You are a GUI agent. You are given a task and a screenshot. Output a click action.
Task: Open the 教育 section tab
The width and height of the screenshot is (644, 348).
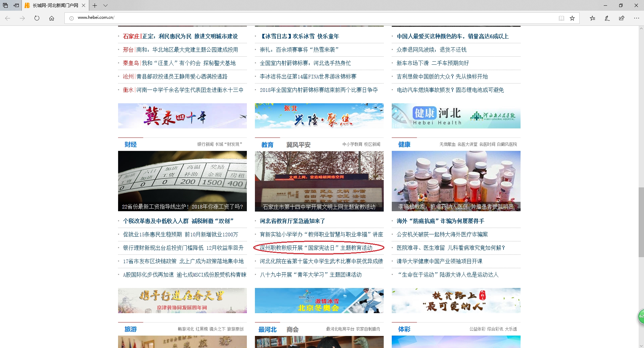267,144
